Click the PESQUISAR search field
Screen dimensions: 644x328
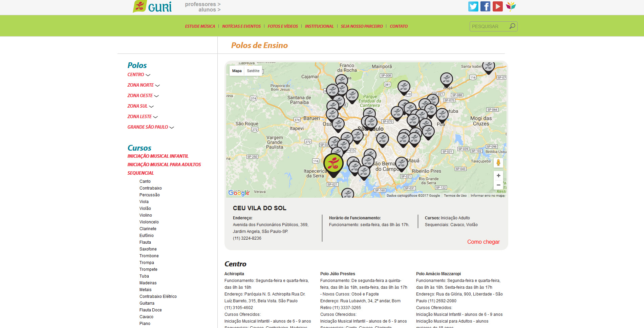coord(489,26)
